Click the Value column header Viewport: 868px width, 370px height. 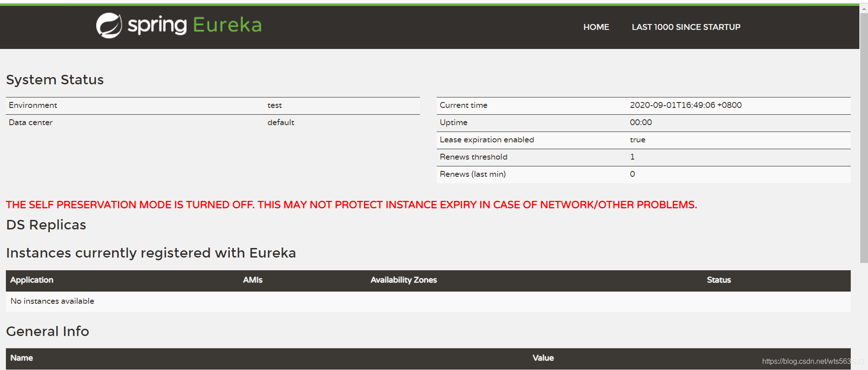click(543, 358)
